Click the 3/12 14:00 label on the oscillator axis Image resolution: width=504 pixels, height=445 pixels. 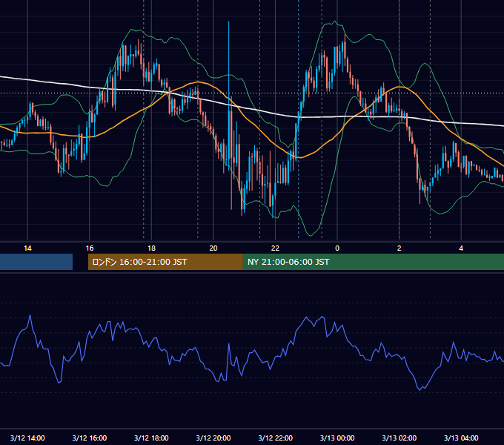pos(27,438)
